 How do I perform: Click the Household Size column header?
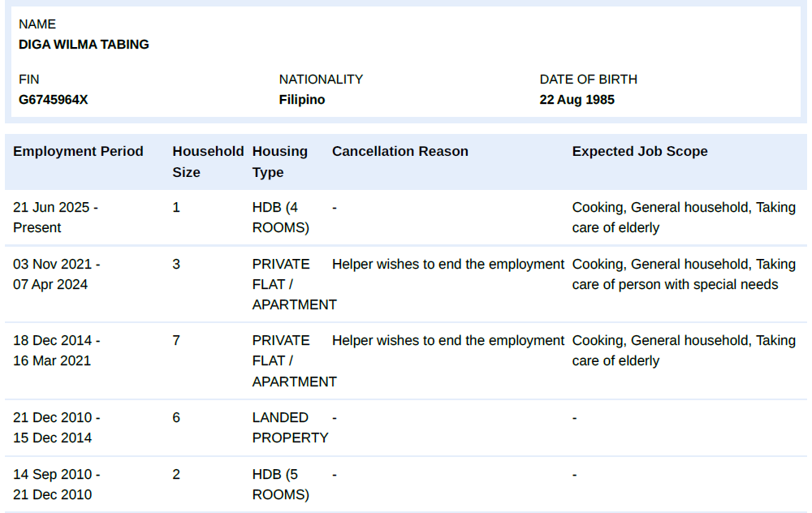coord(208,162)
